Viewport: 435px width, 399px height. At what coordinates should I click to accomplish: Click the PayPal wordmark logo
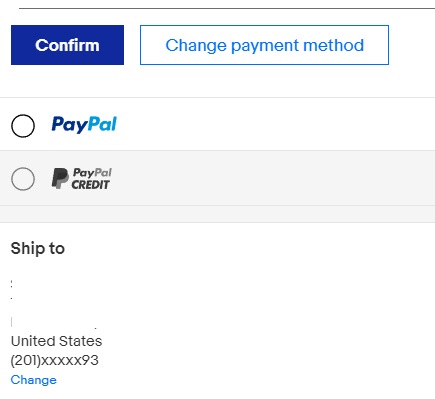(x=84, y=125)
